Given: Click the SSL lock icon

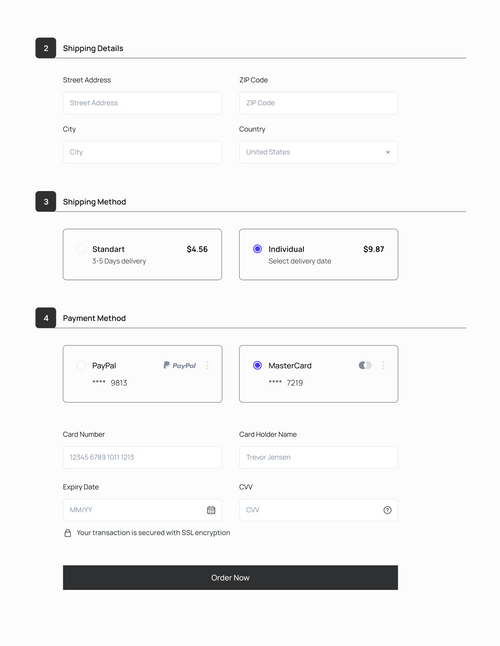Looking at the screenshot, I should pyautogui.click(x=68, y=533).
